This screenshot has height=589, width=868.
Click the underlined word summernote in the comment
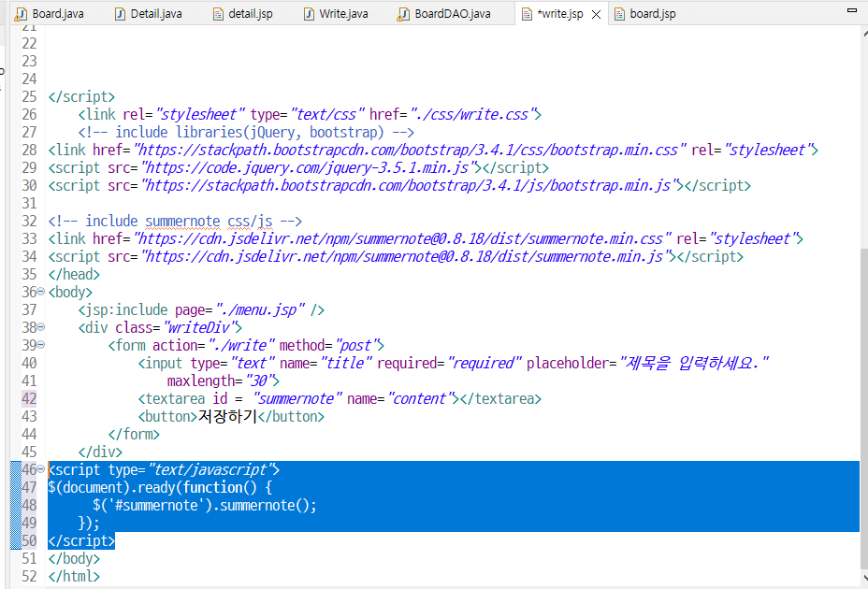click(182, 222)
